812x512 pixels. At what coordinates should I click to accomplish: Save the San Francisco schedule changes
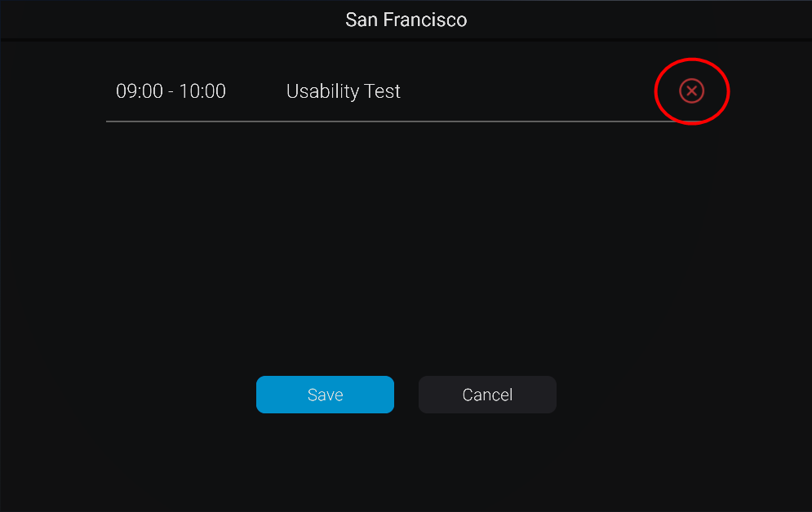(326, 395)
